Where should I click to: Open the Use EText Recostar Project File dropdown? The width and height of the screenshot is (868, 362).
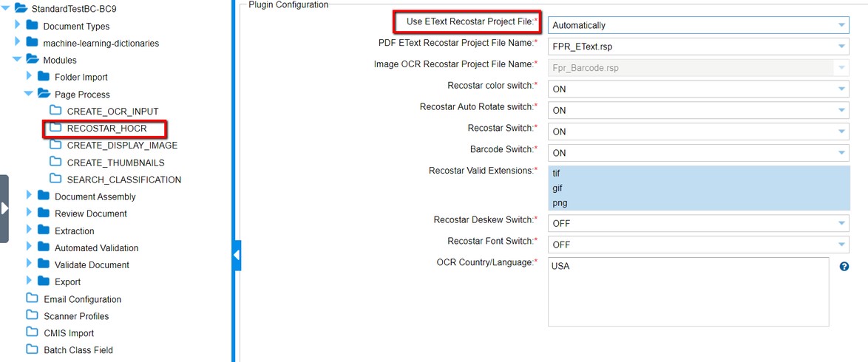pyautogui.click(x=698, y=25)
